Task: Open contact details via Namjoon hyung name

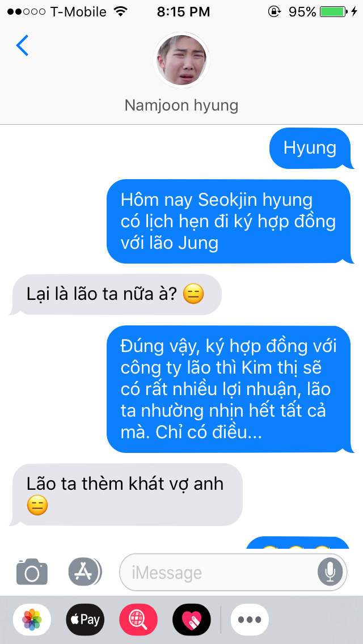Action: click(x=181, y=105)
